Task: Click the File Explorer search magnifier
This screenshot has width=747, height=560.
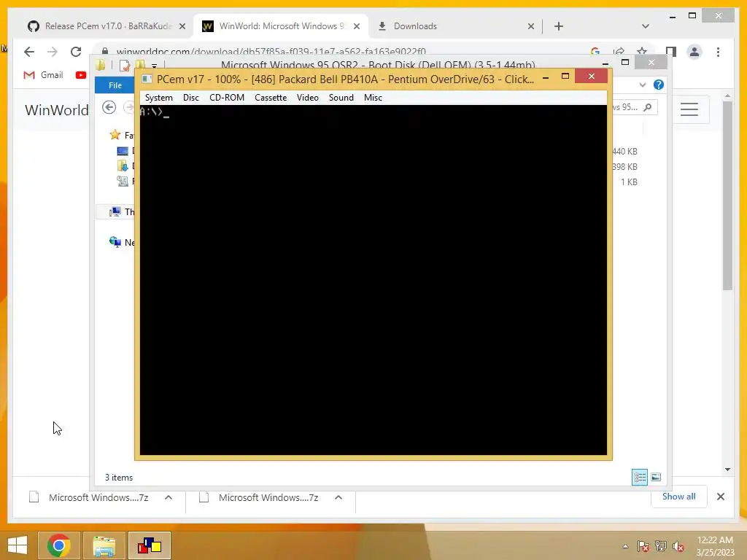Action: tap(648, 108)
